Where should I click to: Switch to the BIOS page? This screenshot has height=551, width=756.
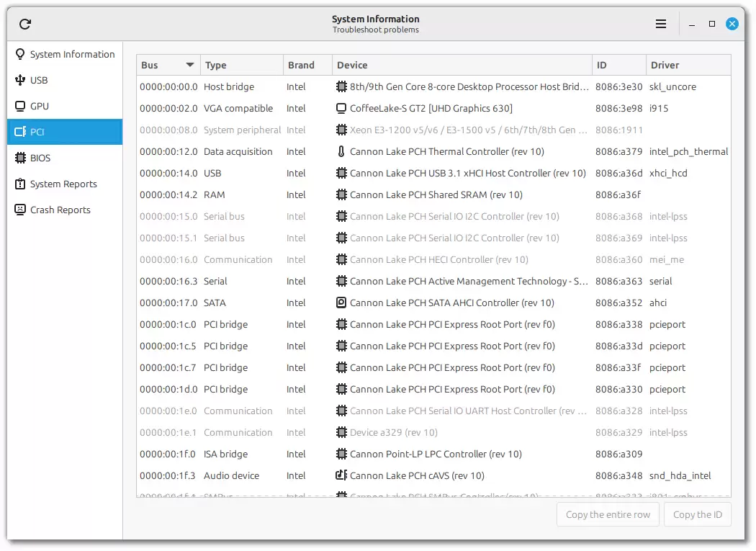(x=40, y=158)
